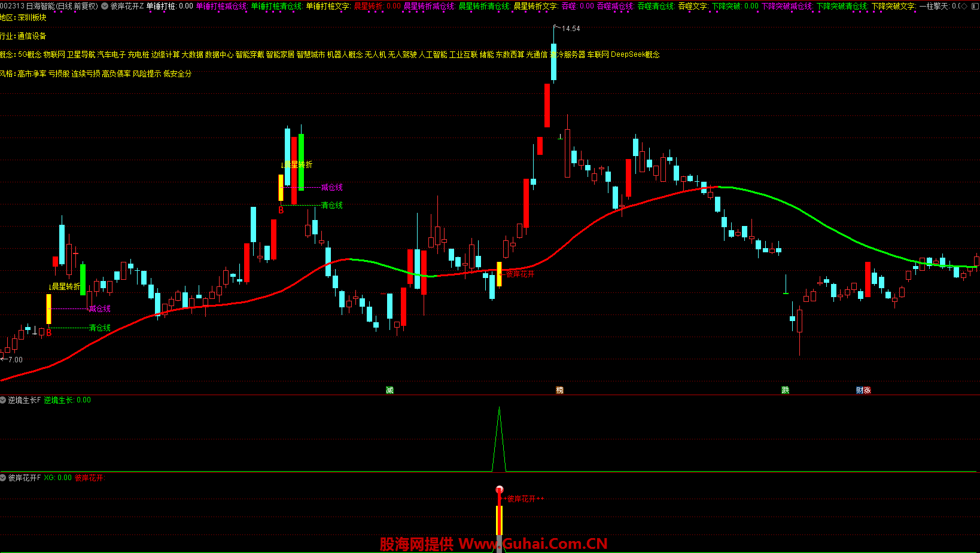Click the red signal ball in 彼岸花开F panel

click(x=500, y=490)
